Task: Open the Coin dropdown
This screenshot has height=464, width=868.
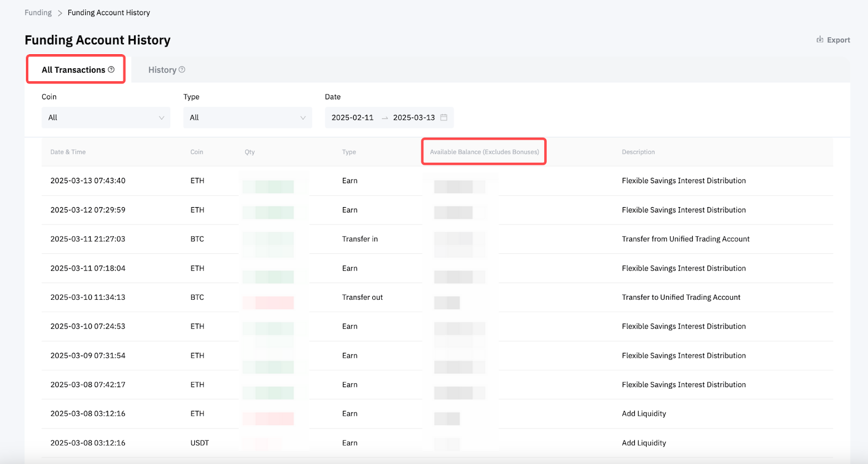Action: coord(106,118)
